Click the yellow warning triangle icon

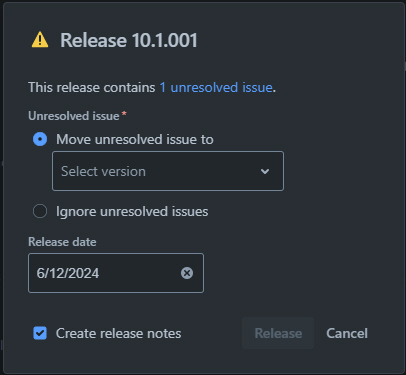pyautogui.click(x=40, y=40)
